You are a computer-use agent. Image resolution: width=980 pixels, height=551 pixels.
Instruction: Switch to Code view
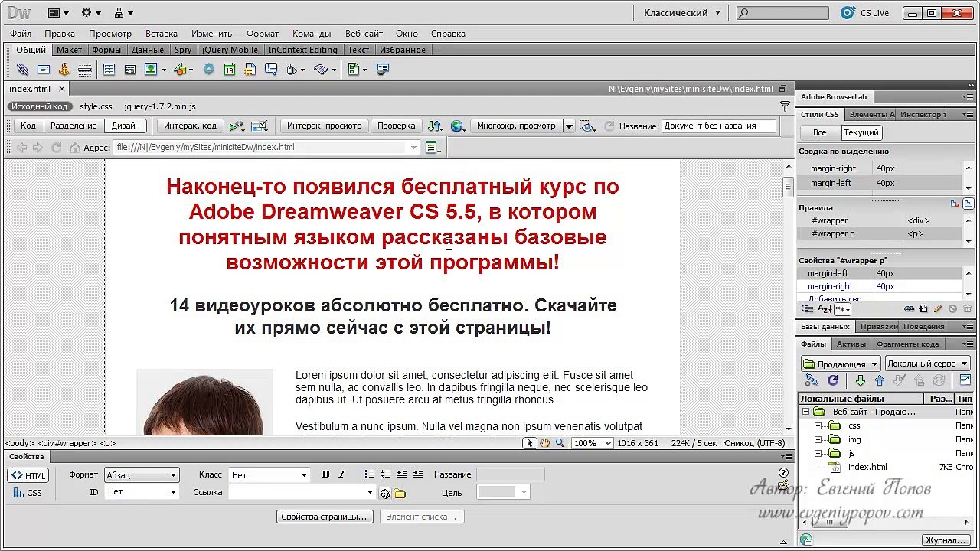pyautogui.click(x=28, y=126)
